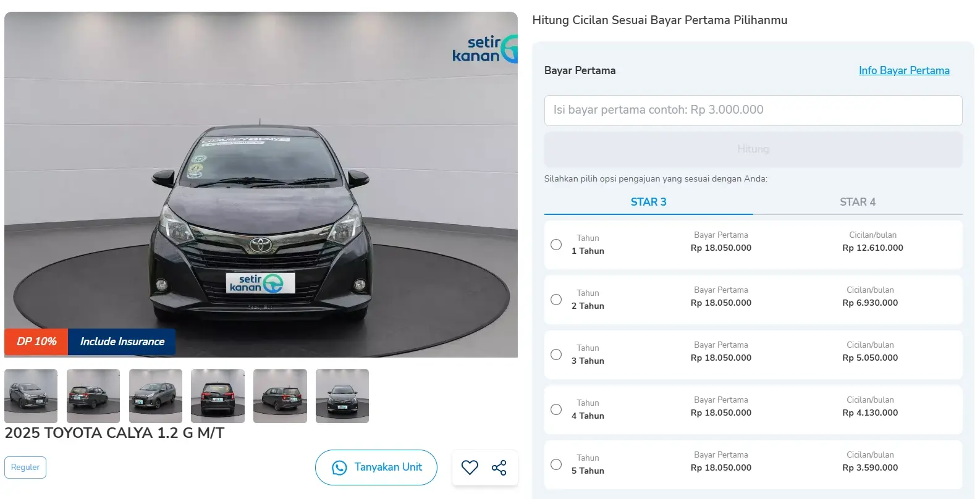Select the 1 Tahun radio option
980x499 pixels.
pyautogui.click(x=556, y=245)
